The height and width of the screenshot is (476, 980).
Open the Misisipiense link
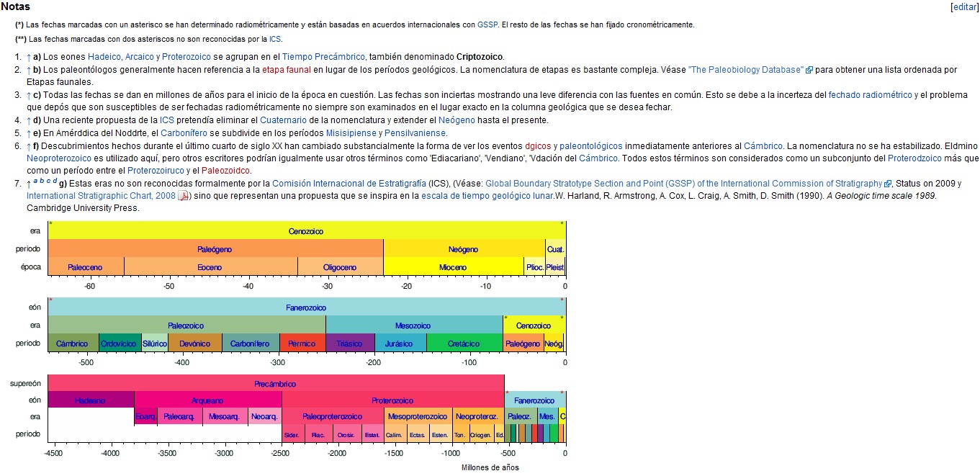coord(351,133)
